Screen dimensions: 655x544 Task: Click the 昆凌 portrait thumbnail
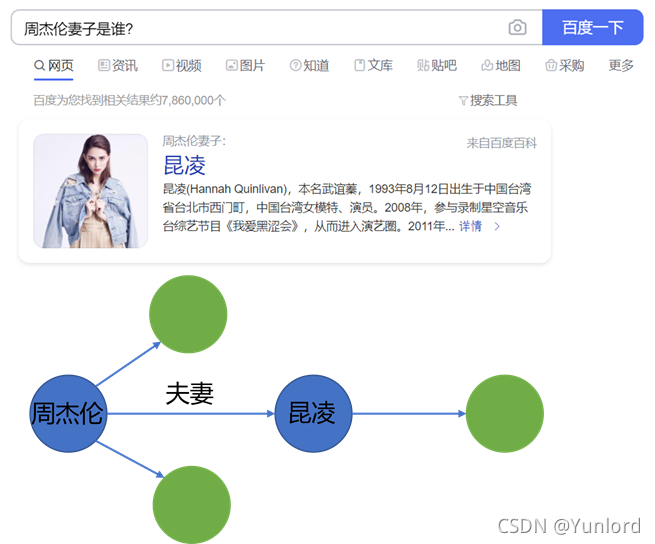pos(90,191)
